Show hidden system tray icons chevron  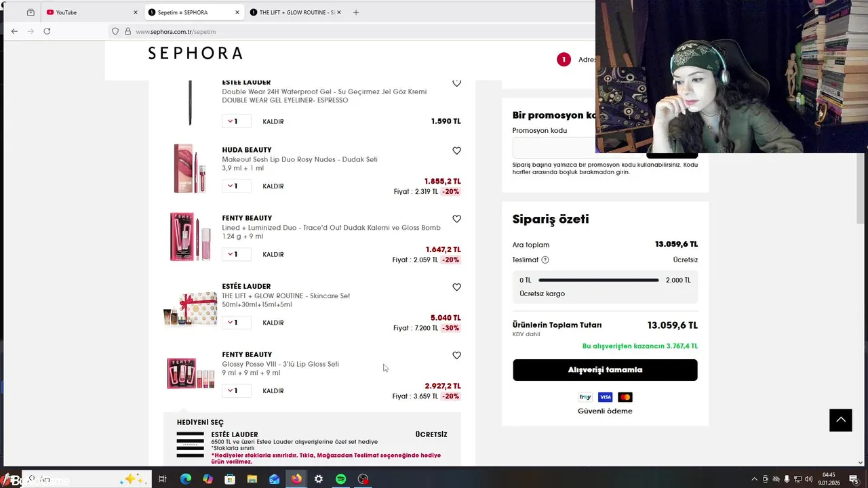pos(754,479)
